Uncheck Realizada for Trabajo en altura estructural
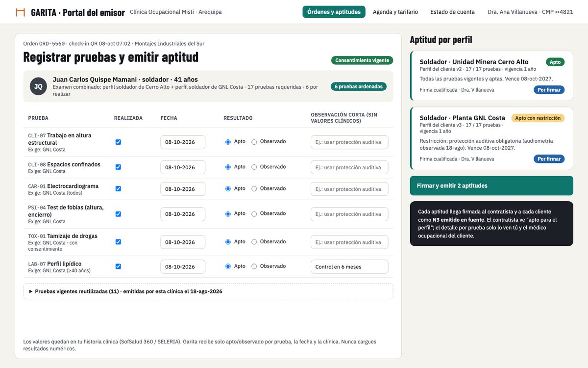 click(118, 142)
